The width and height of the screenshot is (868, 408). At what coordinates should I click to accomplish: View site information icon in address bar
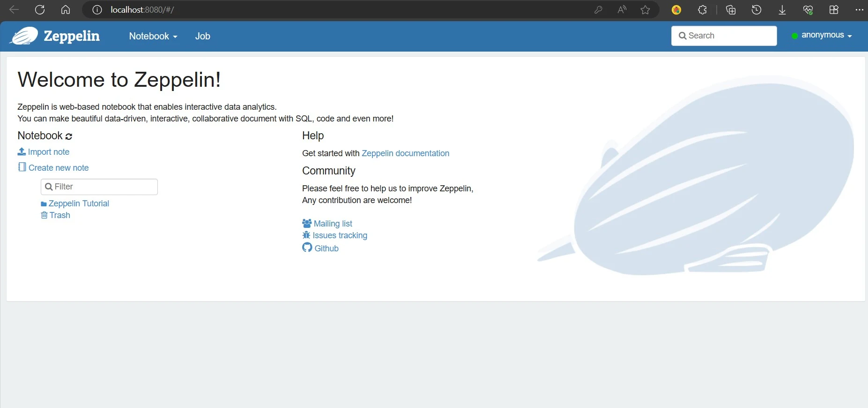click(97, 10)
